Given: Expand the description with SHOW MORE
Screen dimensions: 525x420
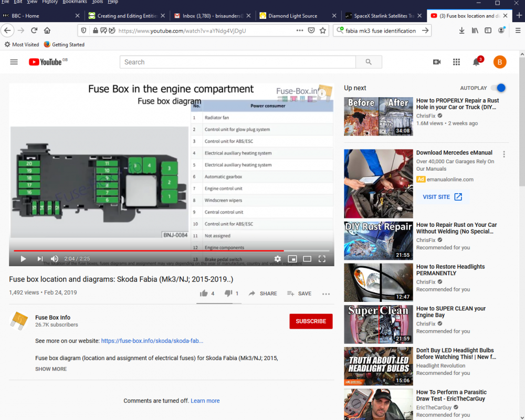Looking at the screenshot, I should pos(51,369).
